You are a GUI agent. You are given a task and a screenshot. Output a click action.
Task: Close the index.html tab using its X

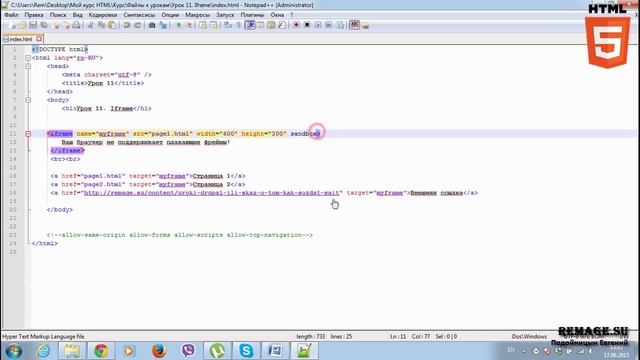tap(39, 39)
